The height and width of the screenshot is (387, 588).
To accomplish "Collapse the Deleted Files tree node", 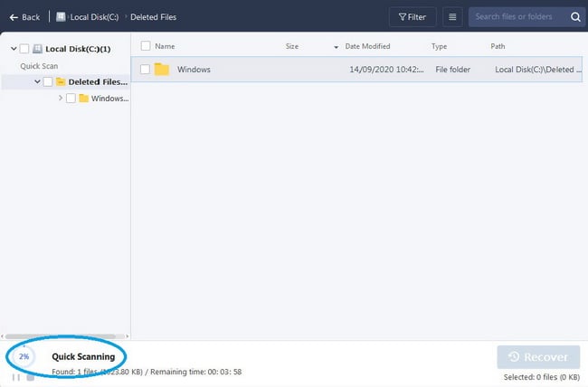I will [37, 81].
